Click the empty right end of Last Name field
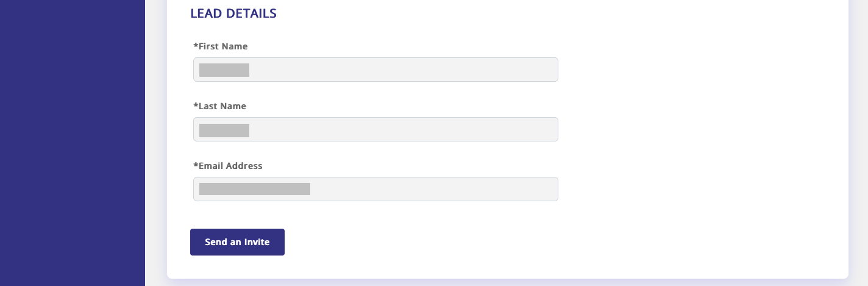This screenshot has width=868, height=286. [x=524, y=129]
